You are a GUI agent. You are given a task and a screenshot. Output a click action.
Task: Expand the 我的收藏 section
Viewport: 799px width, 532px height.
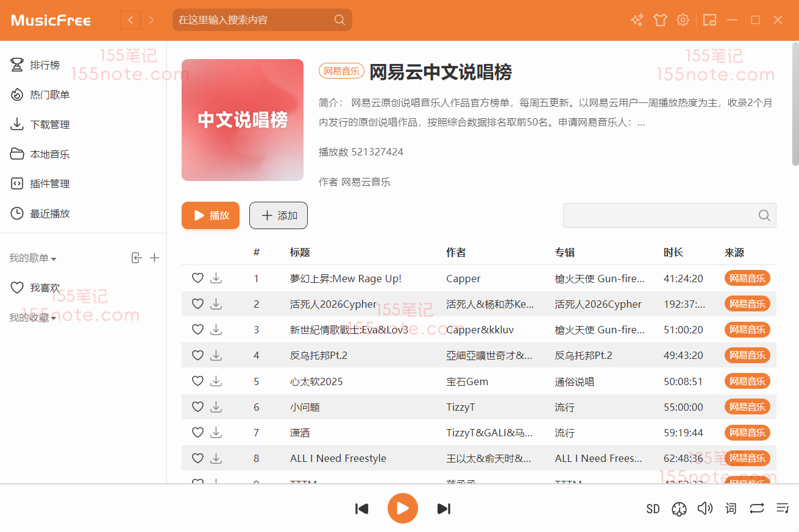point(33,317)
